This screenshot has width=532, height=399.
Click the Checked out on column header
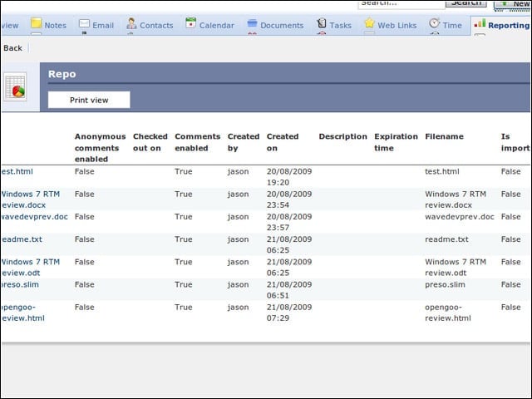click(150, 142)
